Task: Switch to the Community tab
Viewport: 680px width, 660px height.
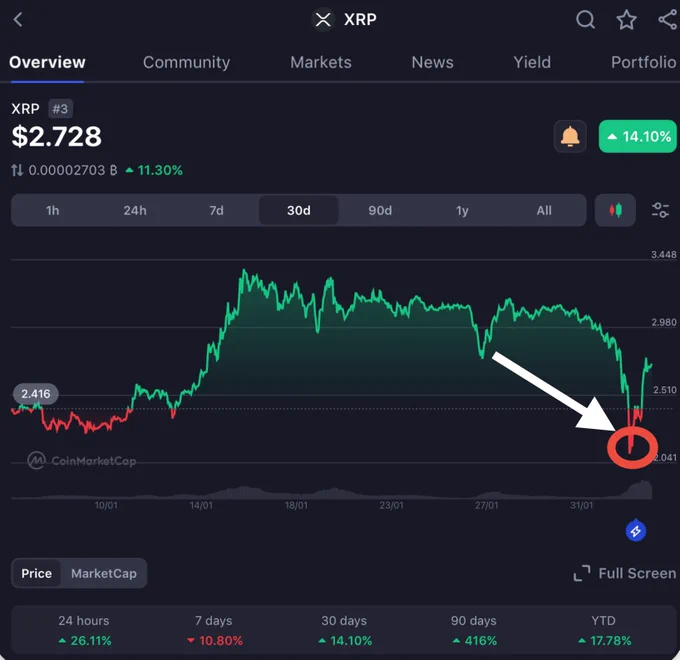Action: (186, 62)
